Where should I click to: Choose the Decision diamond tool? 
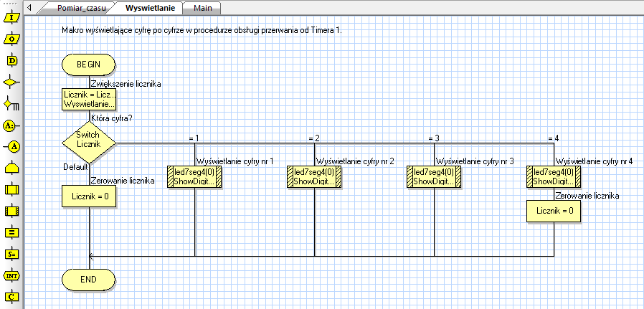tap(11, 82)
